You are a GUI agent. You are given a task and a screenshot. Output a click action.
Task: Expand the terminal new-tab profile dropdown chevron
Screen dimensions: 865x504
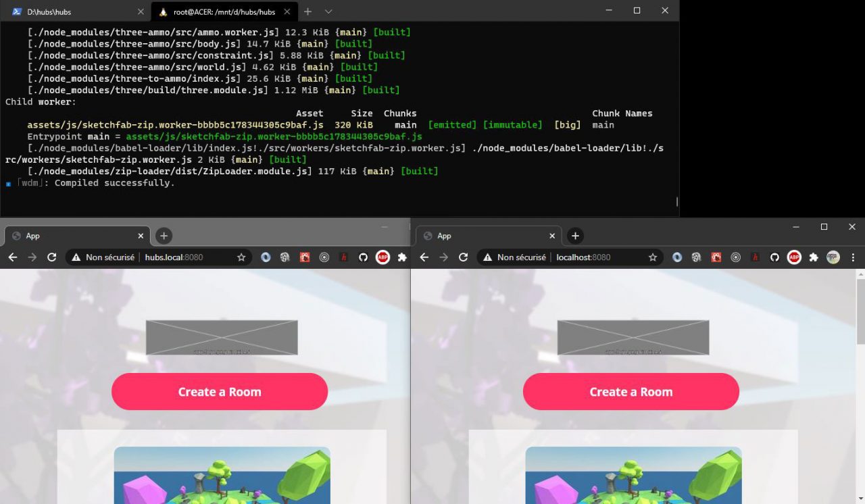328,11
